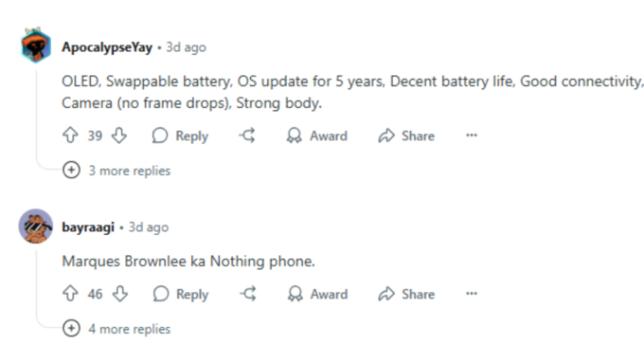Image resolution: width=644 pixels, height=363 pixels.
Task: Downvote bayraagi's comment
Action: (x=120, y=294)
